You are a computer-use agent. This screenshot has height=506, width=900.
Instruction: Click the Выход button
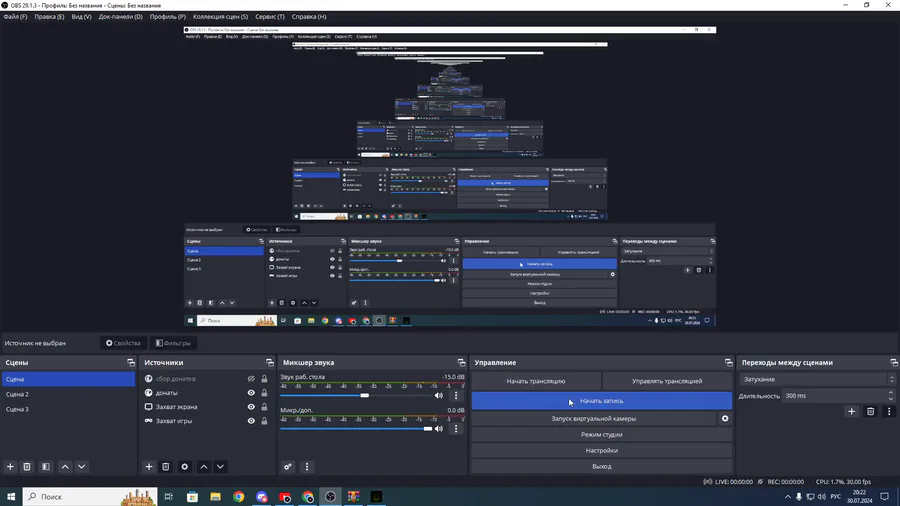[x=602, y=466]
